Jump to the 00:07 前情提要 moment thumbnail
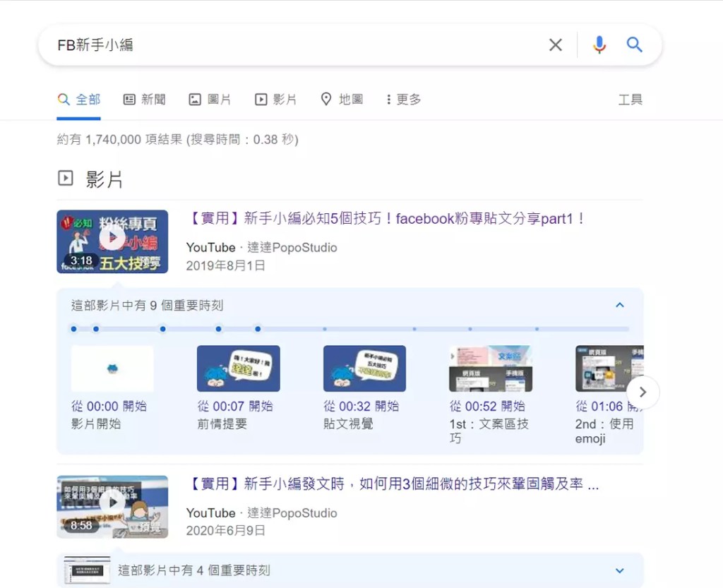The image size is (723, 588). (238, 368)
